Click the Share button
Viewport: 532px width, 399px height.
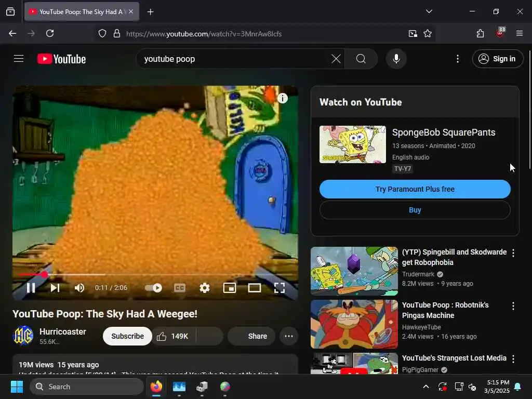(x=251, y=336)
